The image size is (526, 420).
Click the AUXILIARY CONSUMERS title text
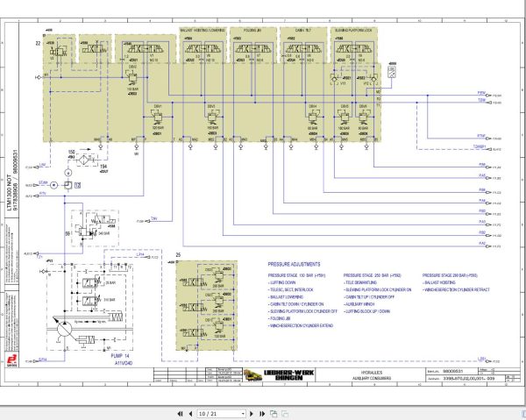pyautogui.click(x=372, y=378)
